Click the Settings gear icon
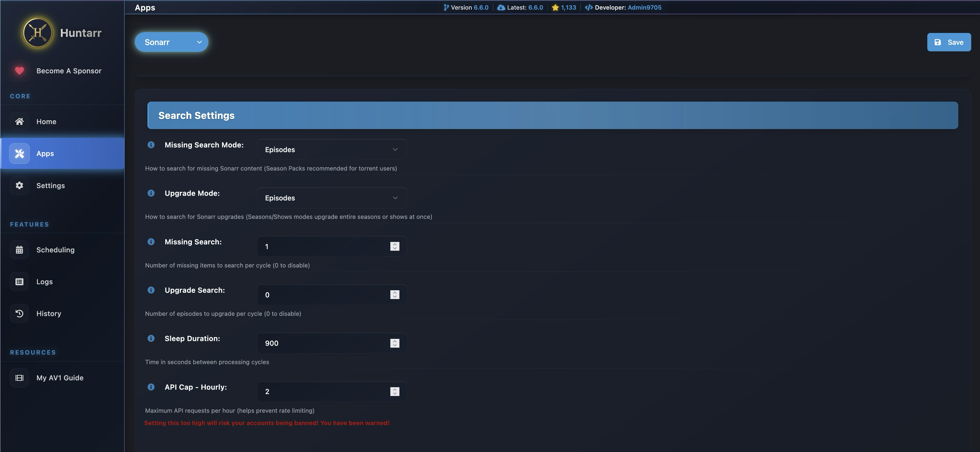The width and height of the screenshot is (980, 452). tap(19, 185)
